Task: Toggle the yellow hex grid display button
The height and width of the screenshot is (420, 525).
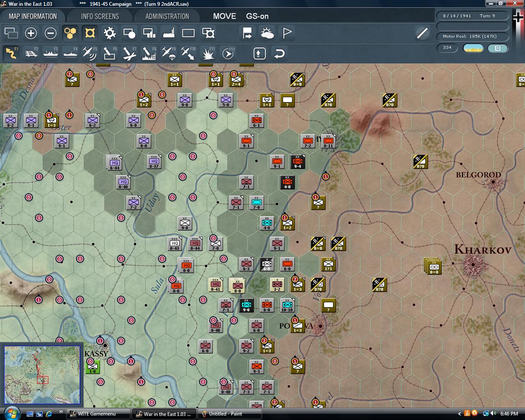Action: point(70,33)
